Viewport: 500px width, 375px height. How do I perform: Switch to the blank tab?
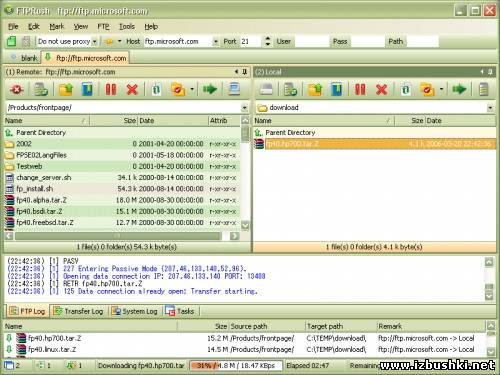(24, 58)
